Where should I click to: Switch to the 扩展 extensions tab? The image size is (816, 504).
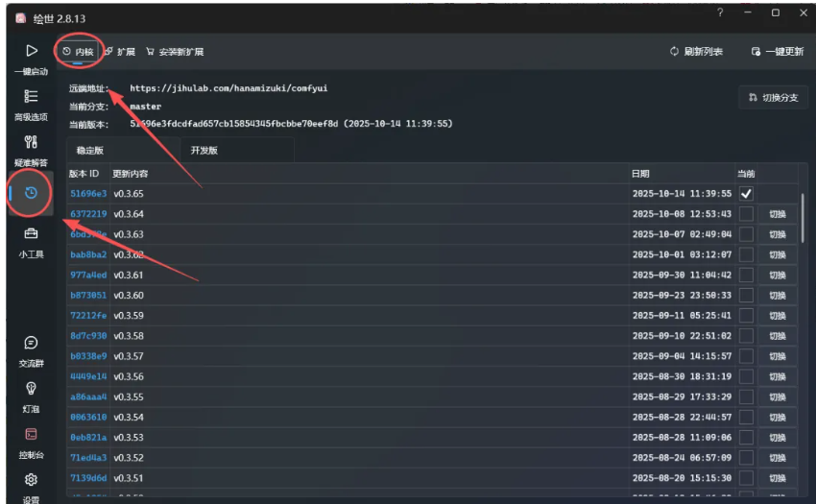[x=120, y=52]
